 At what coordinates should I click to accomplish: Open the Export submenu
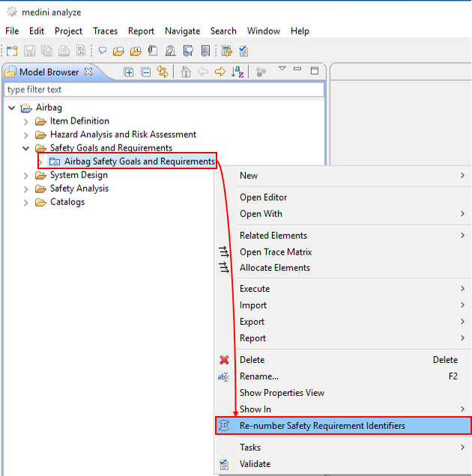point(343,322)
